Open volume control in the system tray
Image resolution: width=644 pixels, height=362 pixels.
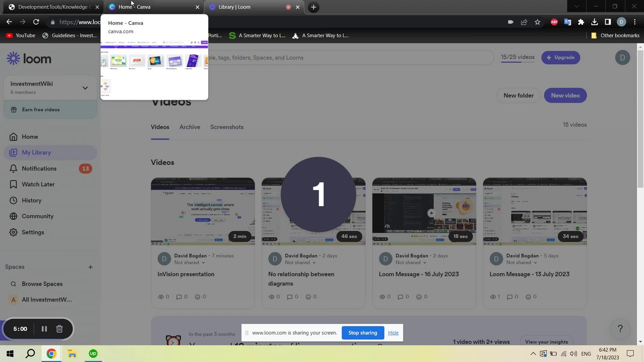[x=574, y=354]
